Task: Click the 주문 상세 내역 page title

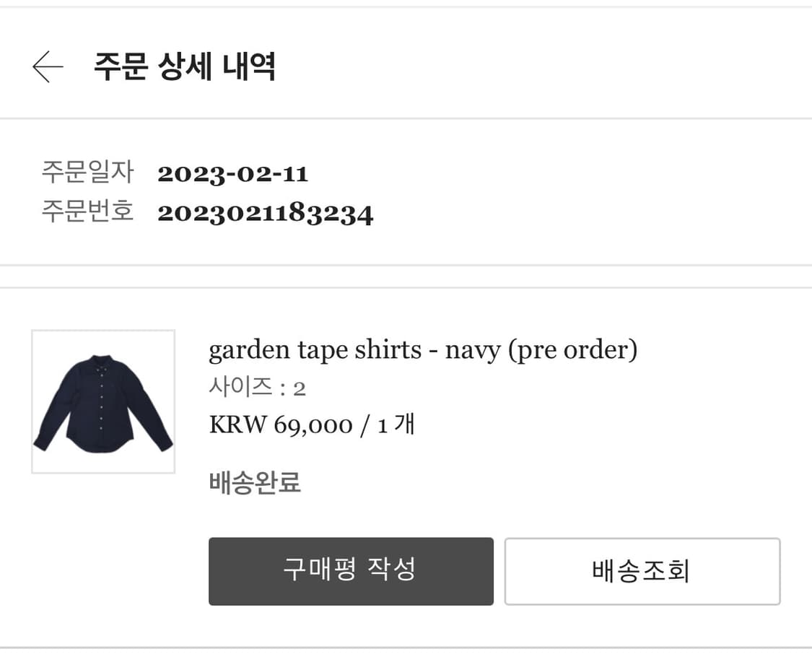Action: pos(185,67)
